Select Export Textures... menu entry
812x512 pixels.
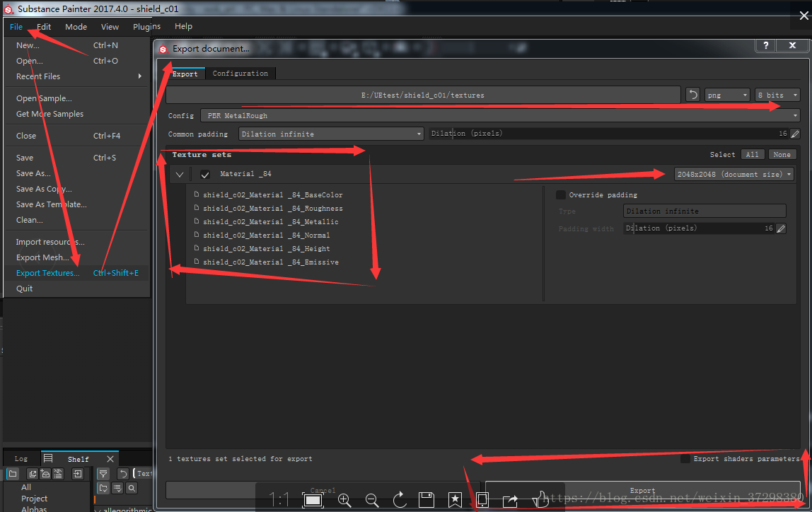point(76,273)
